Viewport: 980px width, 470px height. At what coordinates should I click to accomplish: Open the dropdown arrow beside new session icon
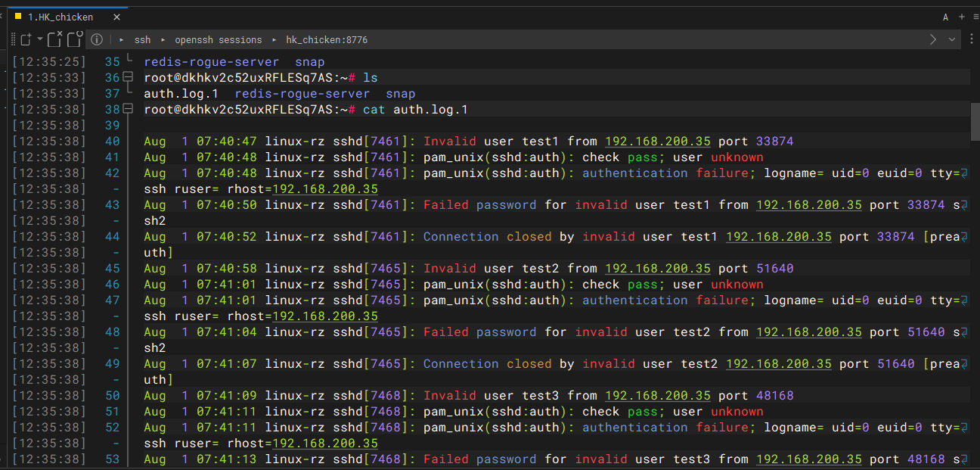click(40, 39)
